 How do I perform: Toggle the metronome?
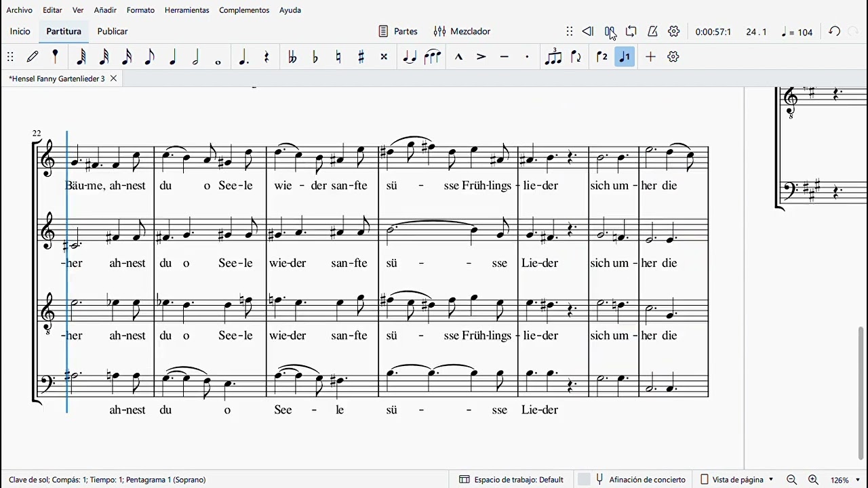click(652, 31)
